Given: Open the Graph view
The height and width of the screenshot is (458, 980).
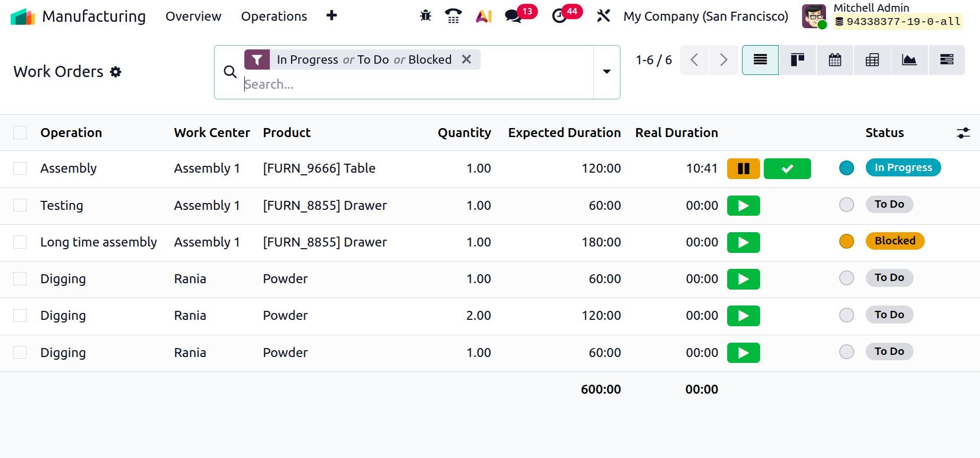Looking at the screenshot, I should [x=909, y=60].
